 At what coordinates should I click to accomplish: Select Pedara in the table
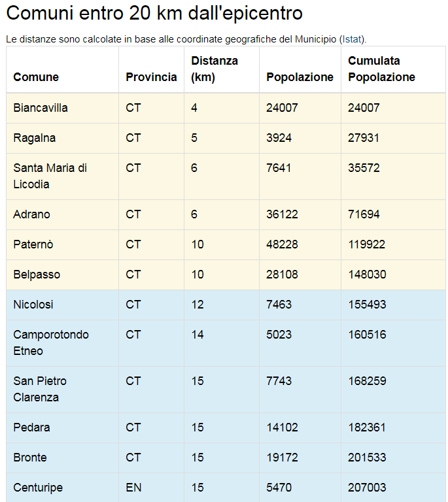click(31, 427)
